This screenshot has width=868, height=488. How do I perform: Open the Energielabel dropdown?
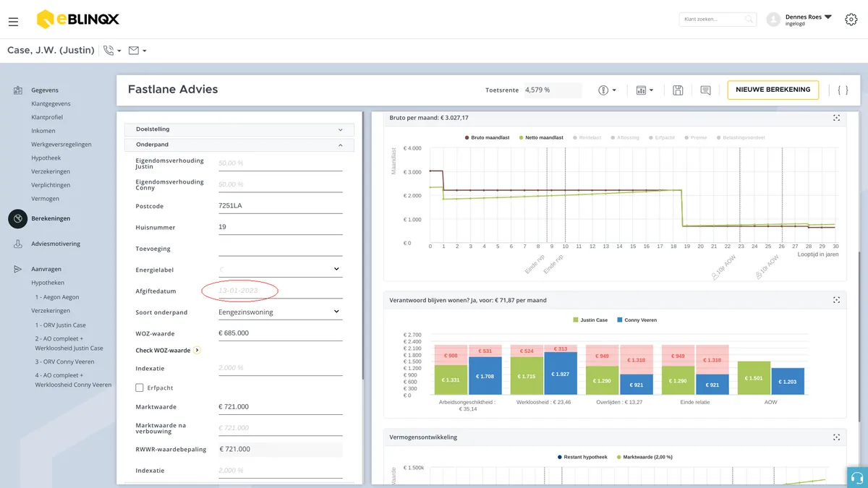coord(280,270)
